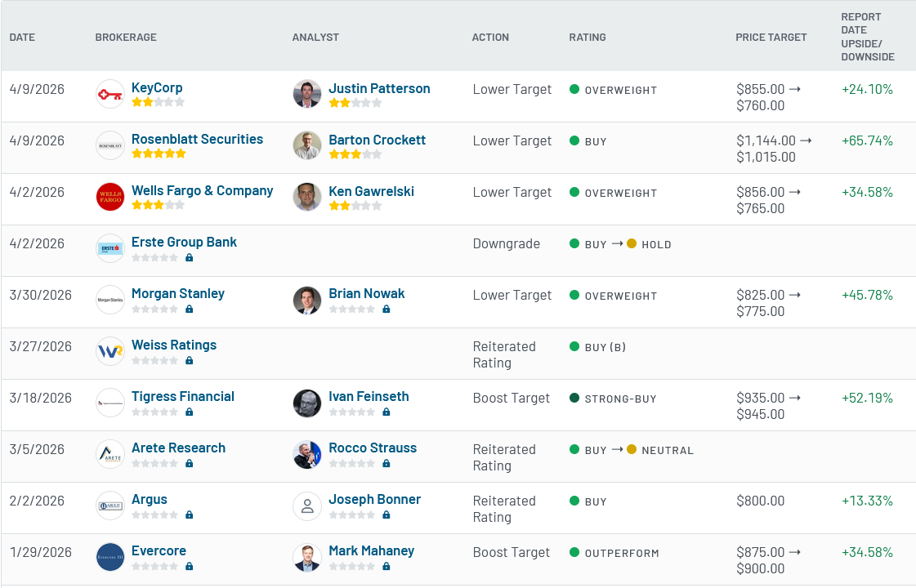Open analyst Justin Patterson's page
The image size is (916, 588).
380,88
